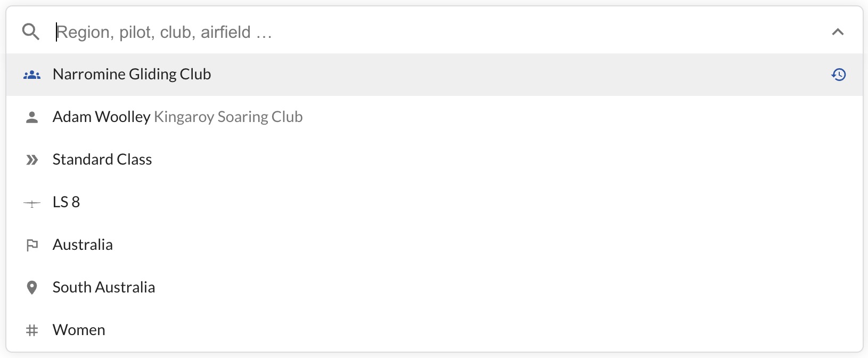Click the double chevron Standard Class icon
The height and width of the screenshot is (358, 868).
click(32, 160)
